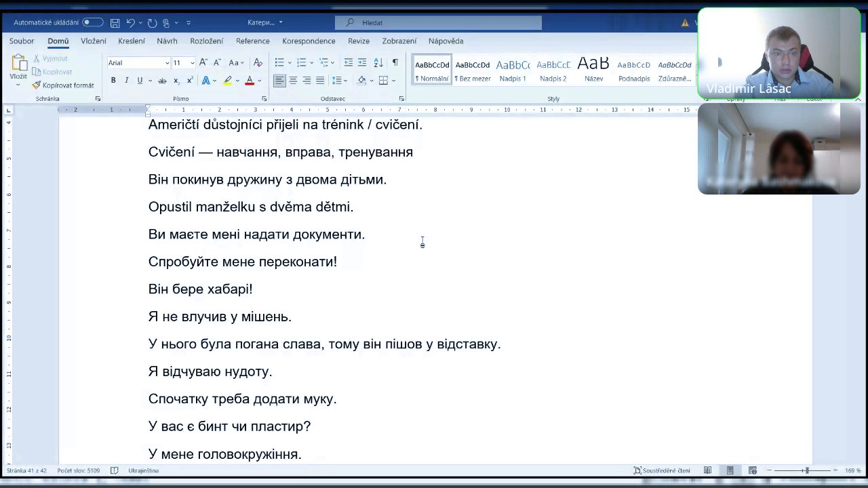
Task: Toggle strikethrough formatting
Action: point(162,81)
